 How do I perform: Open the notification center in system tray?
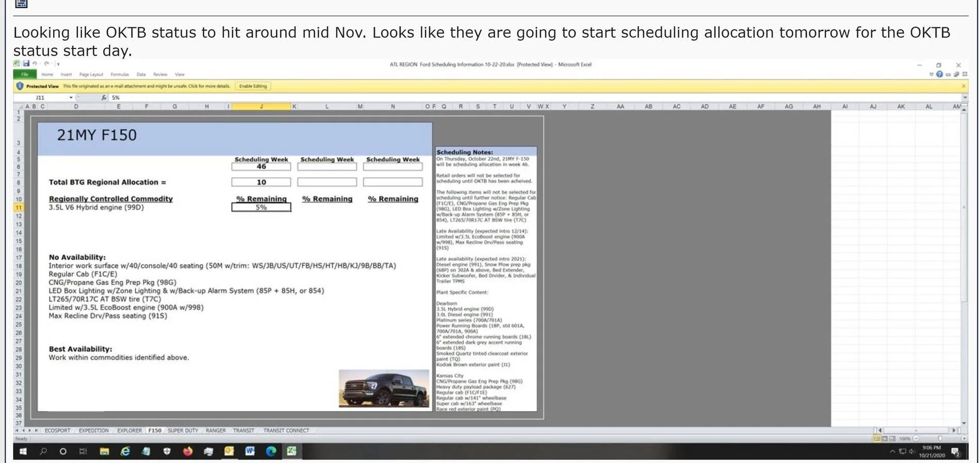point(955,452)
